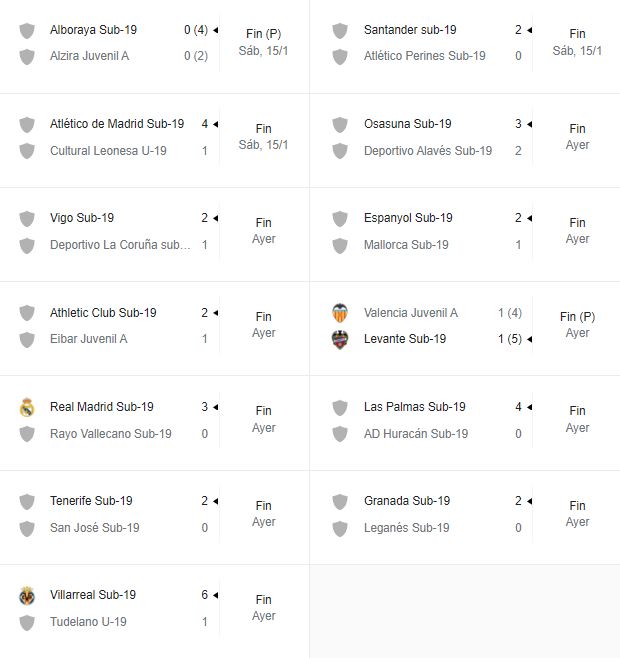Click the Osasuna Sub-19 shield icon

point(340,124)
